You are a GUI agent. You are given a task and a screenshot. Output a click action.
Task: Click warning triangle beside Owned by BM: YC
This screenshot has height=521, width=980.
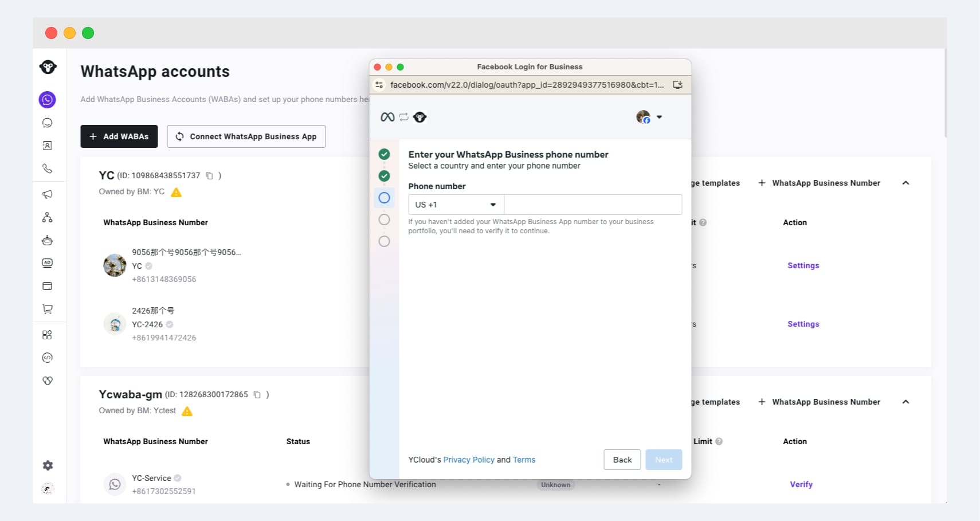[x=177, y=192]
